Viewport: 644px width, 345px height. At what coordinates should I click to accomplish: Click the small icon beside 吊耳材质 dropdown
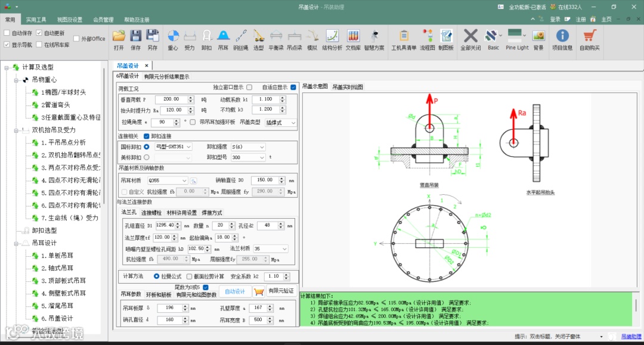pyautogui.click(x=193, y=181)
